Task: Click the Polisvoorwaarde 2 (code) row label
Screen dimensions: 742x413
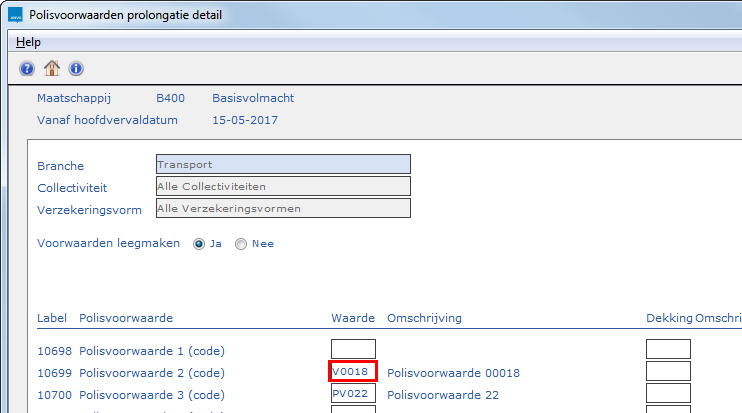Action: (152, 373)
